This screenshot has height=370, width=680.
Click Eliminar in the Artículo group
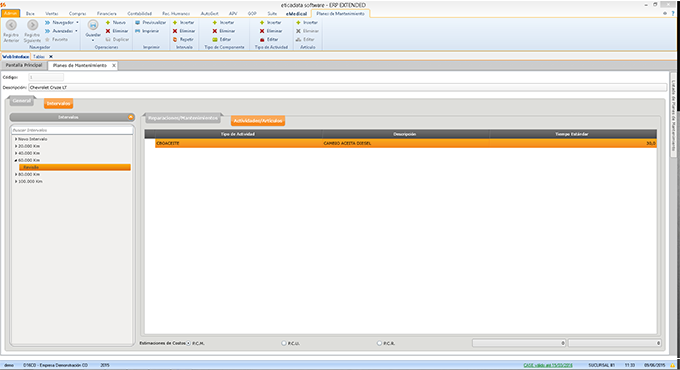[307, 31]
